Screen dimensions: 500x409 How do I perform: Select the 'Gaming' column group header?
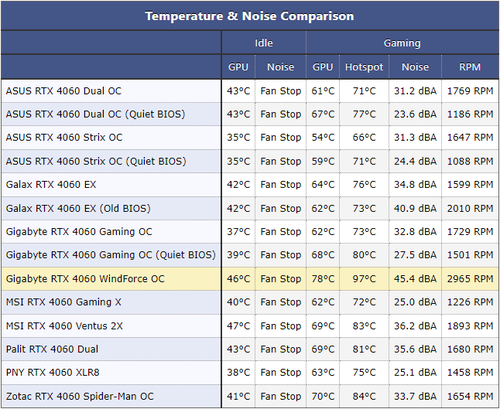click(402, 43)
